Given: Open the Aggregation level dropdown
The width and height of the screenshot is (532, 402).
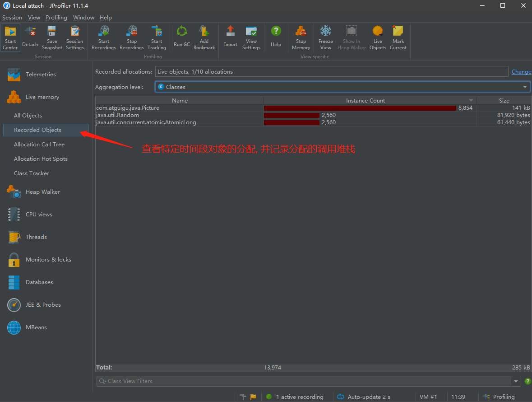Looking at the screenshot, I should 525,87.
